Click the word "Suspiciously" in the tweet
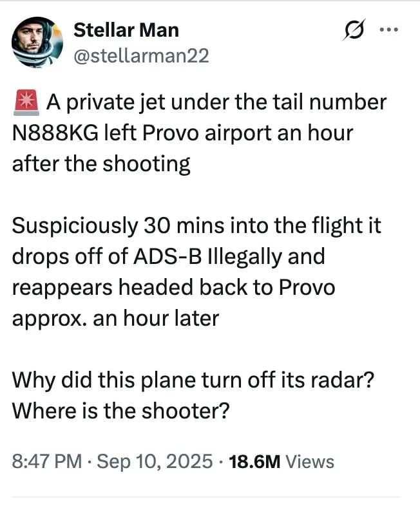420x506 pixels. [74, 226]
